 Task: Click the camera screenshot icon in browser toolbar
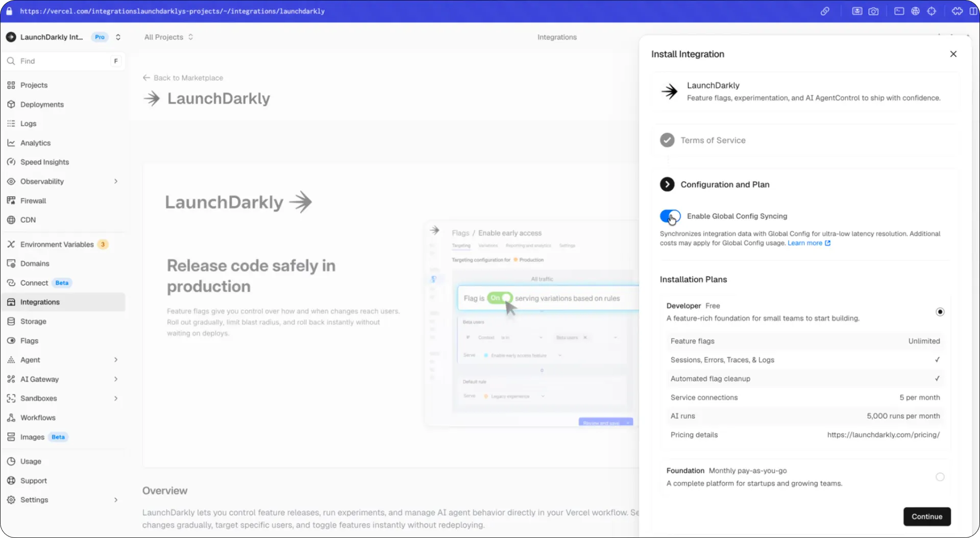tap(873, 11)
